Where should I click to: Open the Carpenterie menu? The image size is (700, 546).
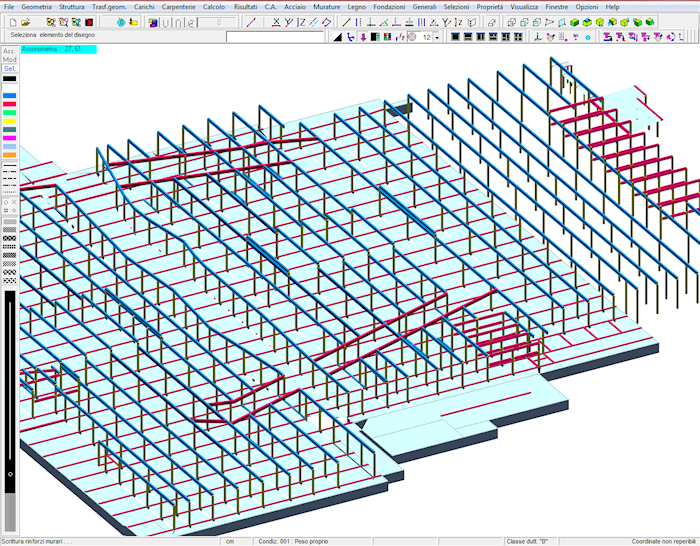click(x=179, y=7)
